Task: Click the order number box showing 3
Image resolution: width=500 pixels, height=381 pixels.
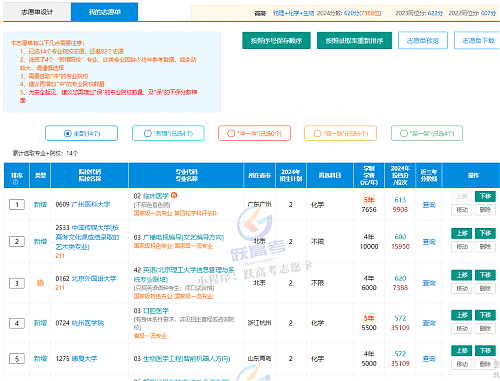Action: pos(17,283)
